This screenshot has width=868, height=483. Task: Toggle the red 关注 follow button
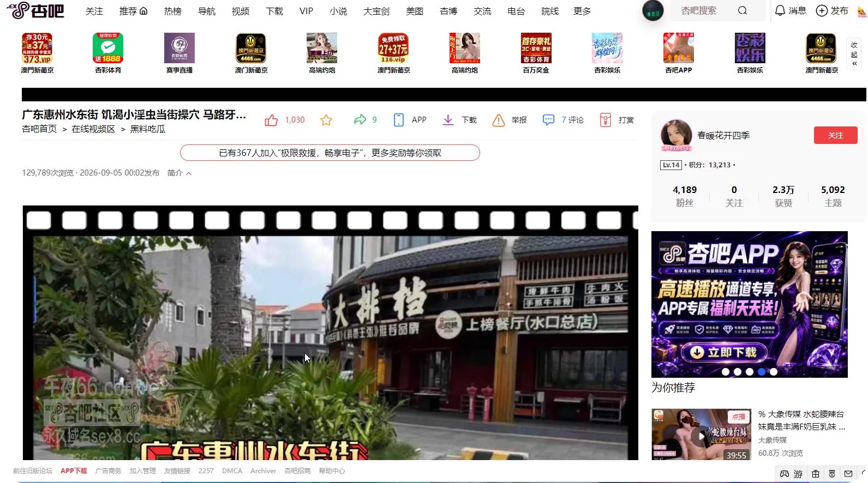click(835, 135)
